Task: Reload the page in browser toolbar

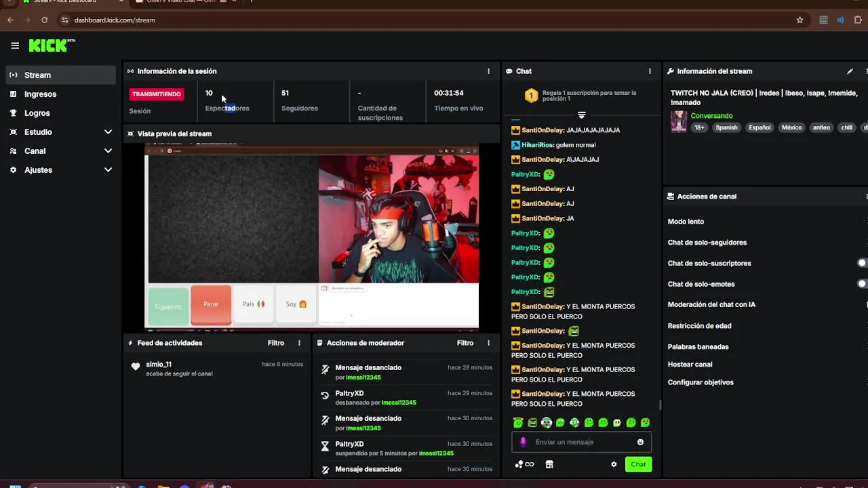Action: [x=45, y=20]
